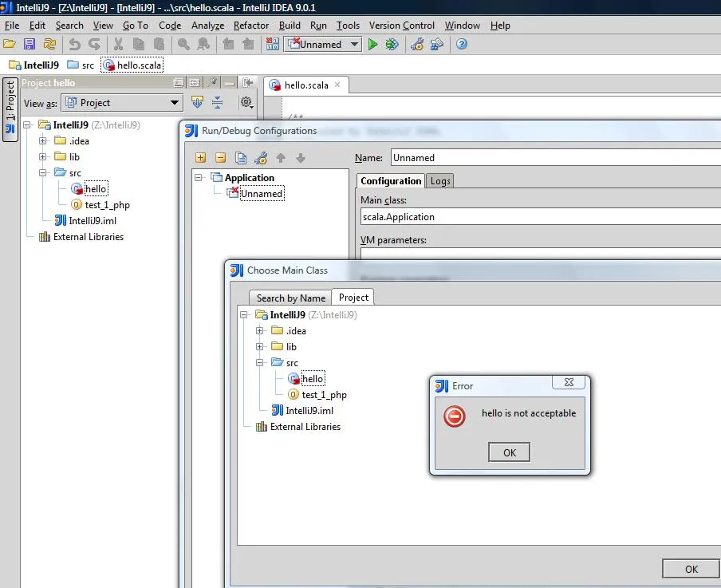721x588 pixels.
Task: Add new configuration with plus icon
Action: [x=200, y=158]
